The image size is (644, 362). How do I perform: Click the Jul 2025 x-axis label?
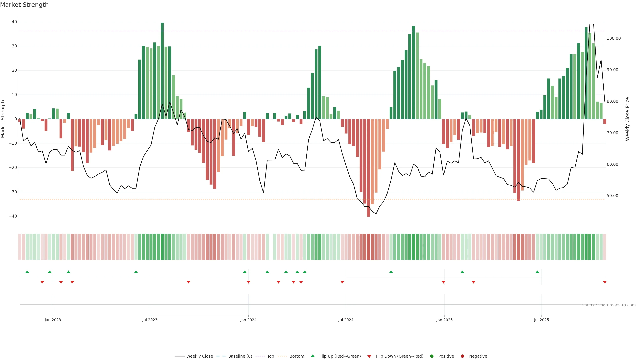click(541, 320)
